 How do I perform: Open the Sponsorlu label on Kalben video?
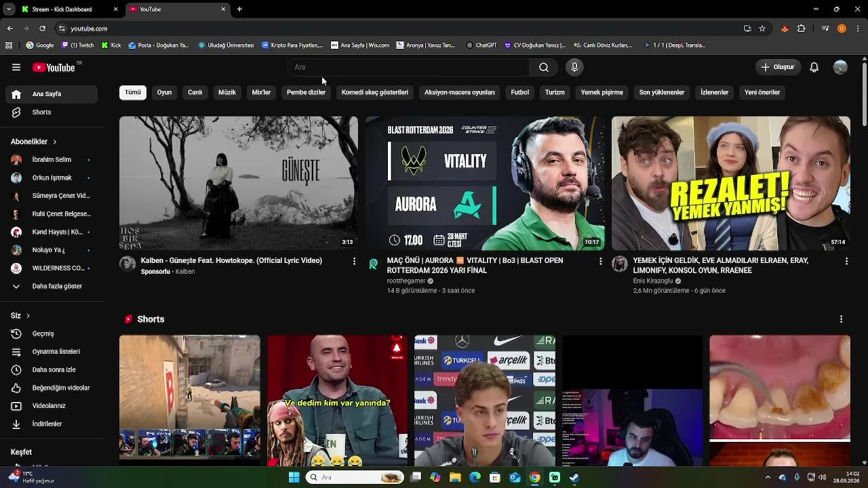point(155,272)
